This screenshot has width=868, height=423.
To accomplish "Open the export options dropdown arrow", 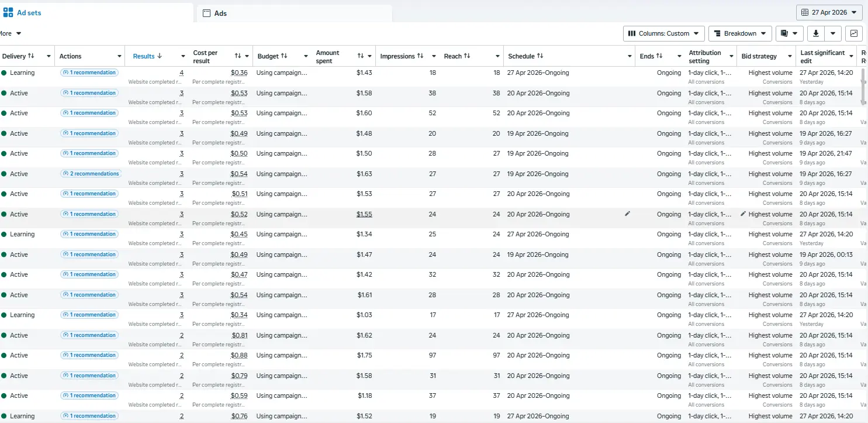I will tap(833, 33).
